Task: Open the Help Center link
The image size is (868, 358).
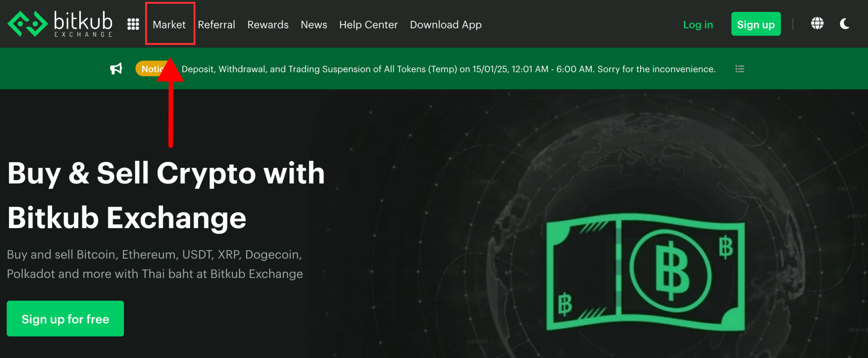Action: click(368, 25)
